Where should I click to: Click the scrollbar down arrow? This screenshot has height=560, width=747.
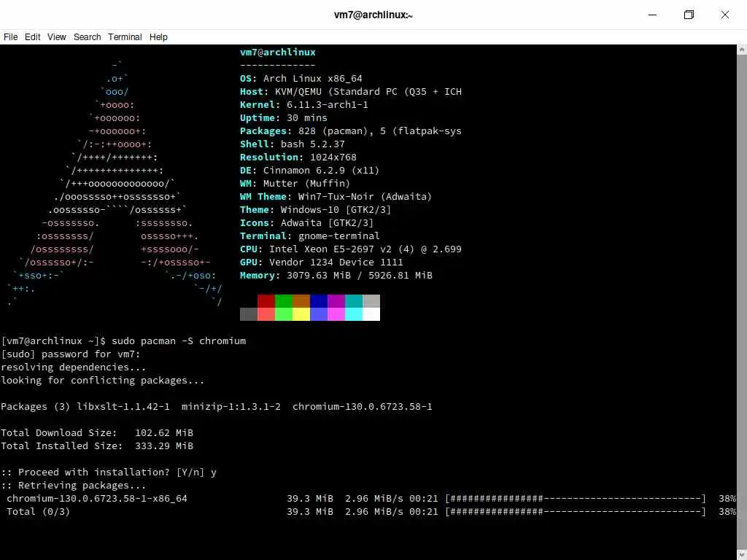click(742, 556)
